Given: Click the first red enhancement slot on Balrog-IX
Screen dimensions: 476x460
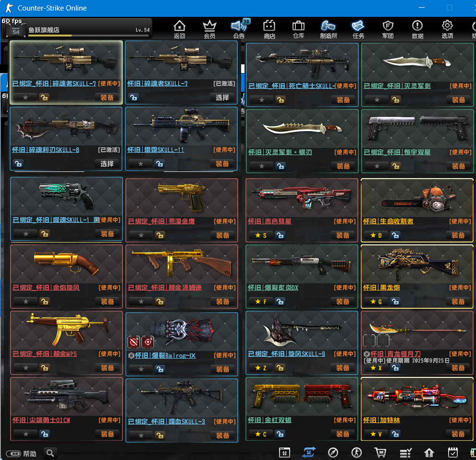Looking at the screenshot, I should click(134, 342).
